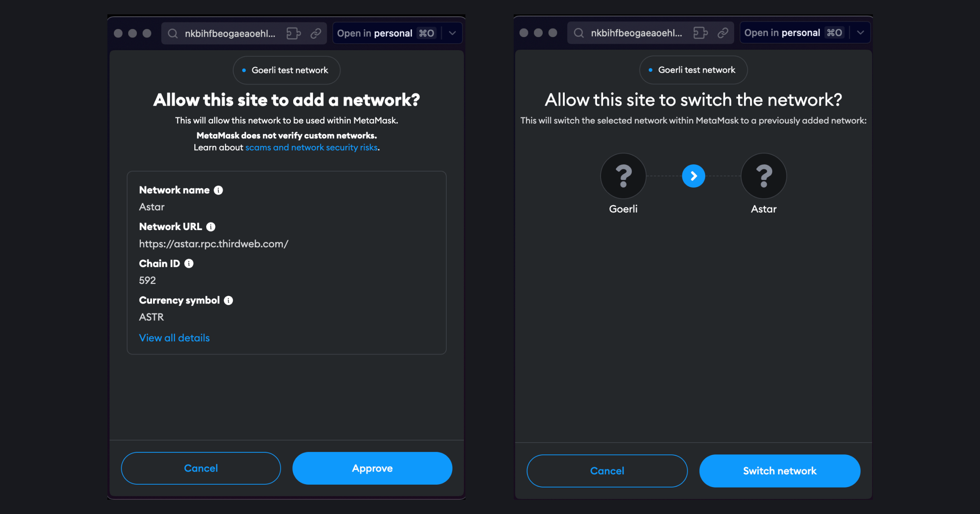
Task: Click the Network URL info icon
Action: pyautogui.click(x=211, y=227)
